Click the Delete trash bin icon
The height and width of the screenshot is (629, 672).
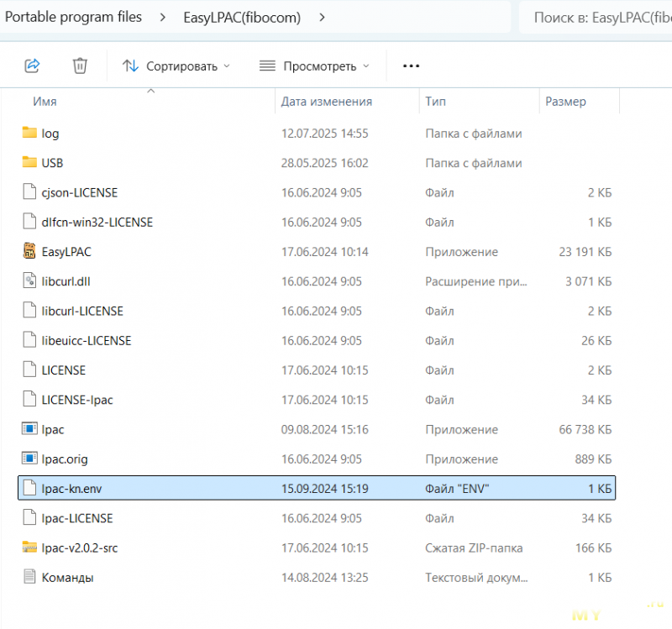click(x=80, y=66)
